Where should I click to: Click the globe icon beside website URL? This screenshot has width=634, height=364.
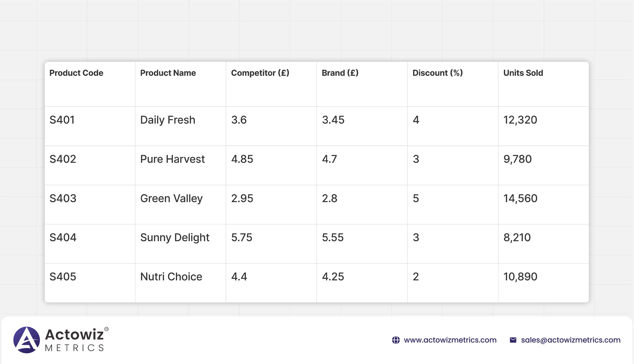[396, 340]
